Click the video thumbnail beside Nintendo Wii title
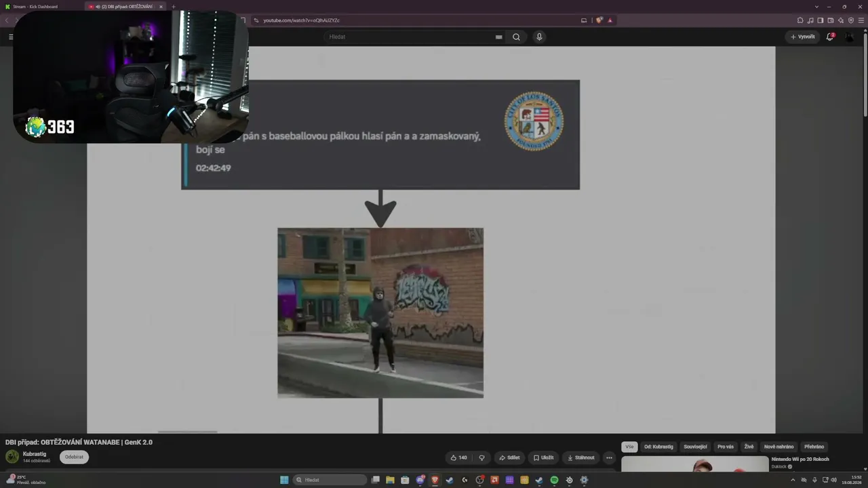The width and height of the screenshot is (868, 488). pos(695,464)
